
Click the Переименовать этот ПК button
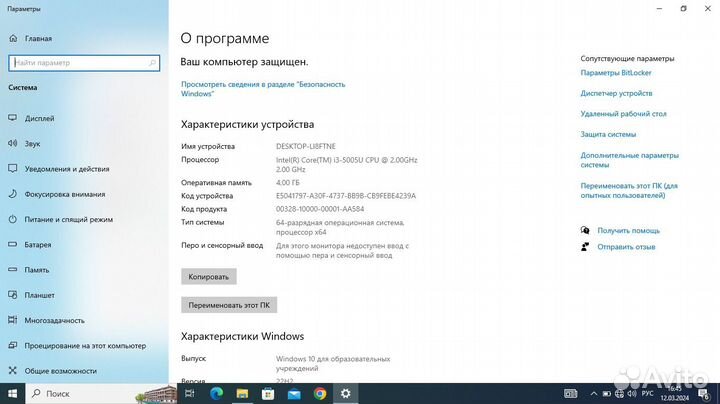(229, 305)
